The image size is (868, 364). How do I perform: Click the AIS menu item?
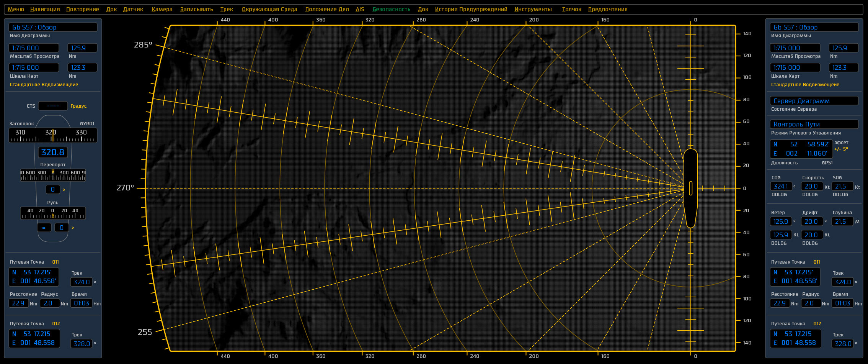click(360, 9)
